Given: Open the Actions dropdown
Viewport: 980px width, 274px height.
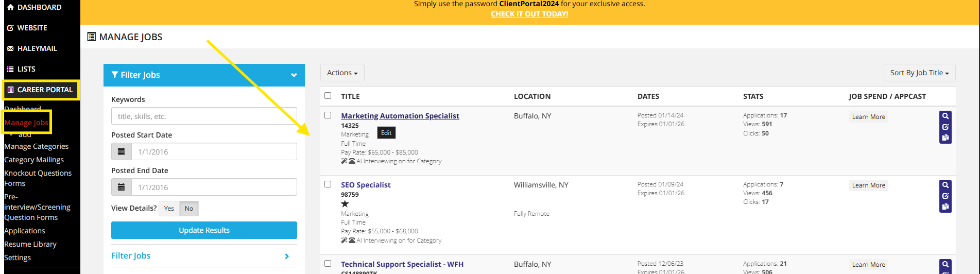Looking at the screenshot, I should [342, 73].
